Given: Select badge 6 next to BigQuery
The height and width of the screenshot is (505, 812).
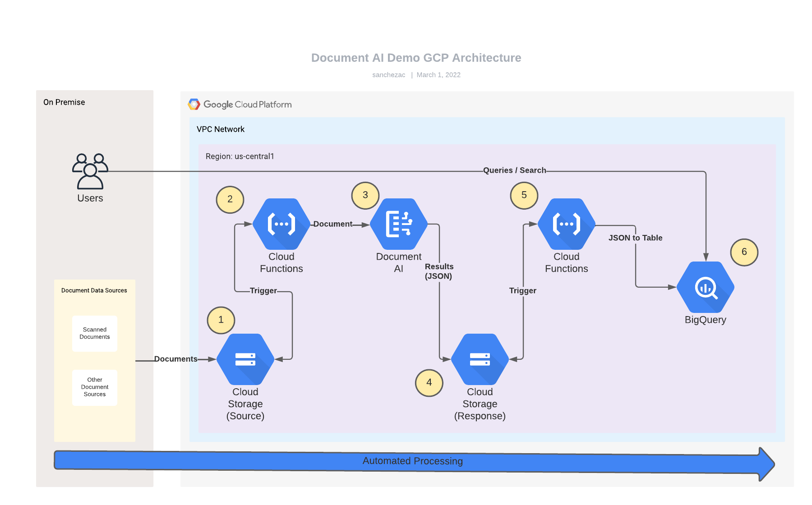Looking at the screenshot, I should (744, 252).
